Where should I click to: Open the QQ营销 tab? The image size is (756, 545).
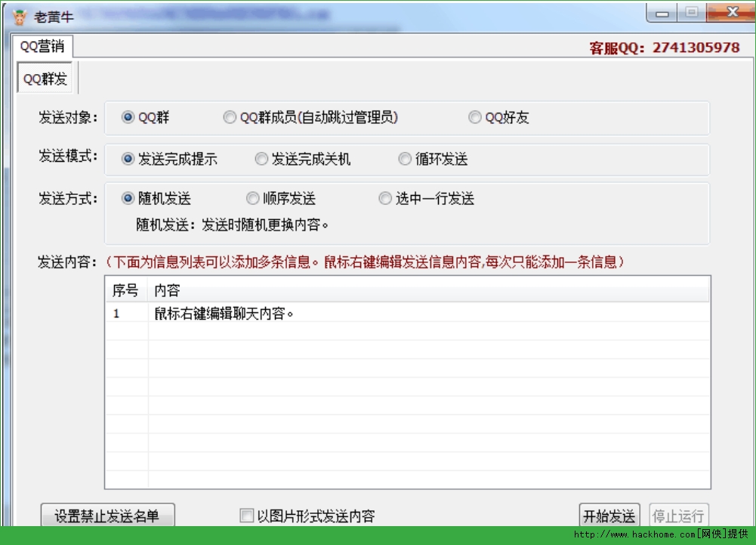pyautogui.click(x=42, y=46)
